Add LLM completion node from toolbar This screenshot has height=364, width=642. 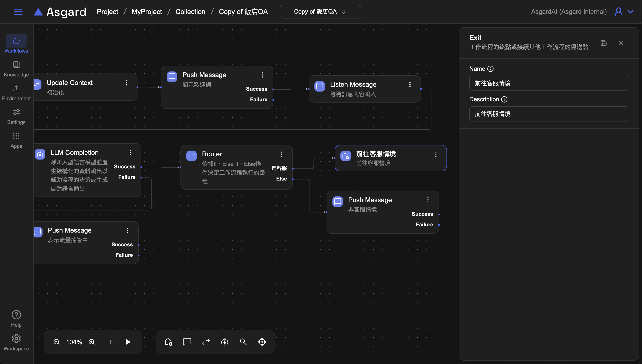(x=224, y=342)
